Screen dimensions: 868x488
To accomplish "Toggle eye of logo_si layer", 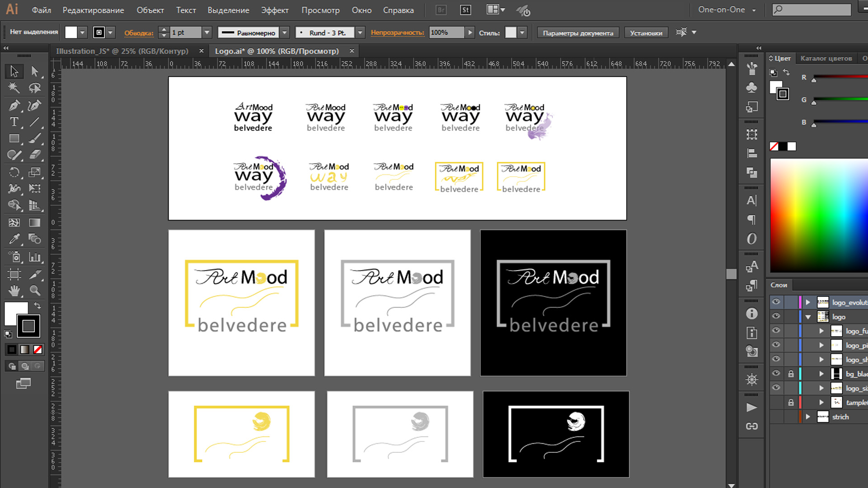I will click(x=776, y=388).
